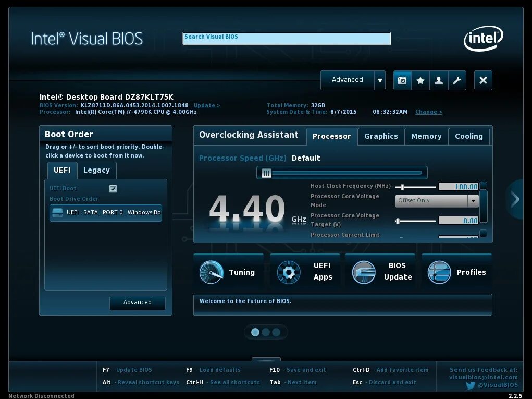The image size is (532, 399).
Task: Adjust Processor Core Voltage Target slider
Action: click(398, 221)
